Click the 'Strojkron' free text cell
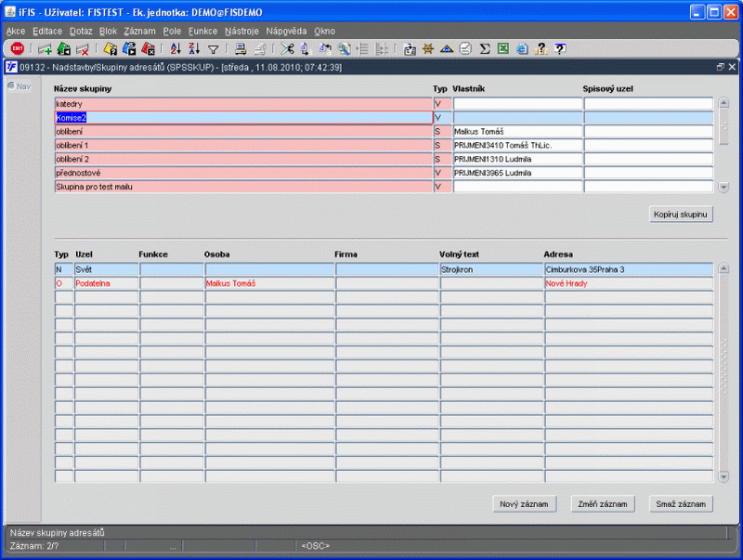 [x=491, y=269]
